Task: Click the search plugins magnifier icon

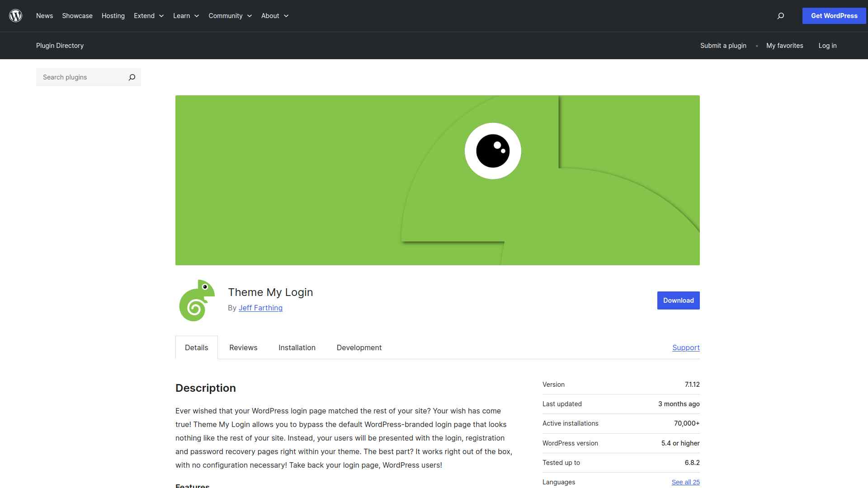Action: click(132, 77)
